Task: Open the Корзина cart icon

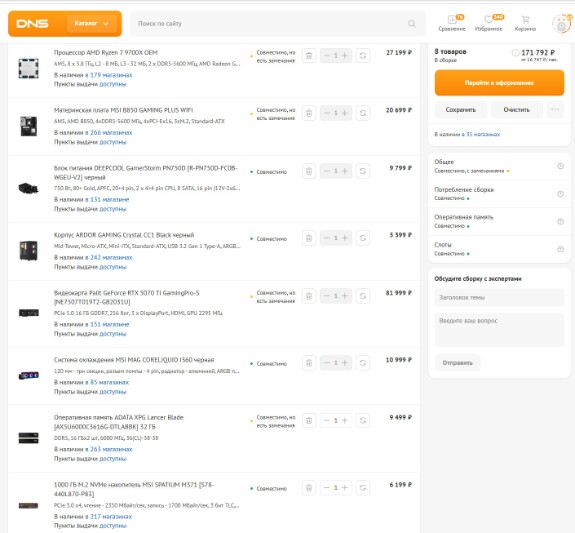Action: point(525,23)
